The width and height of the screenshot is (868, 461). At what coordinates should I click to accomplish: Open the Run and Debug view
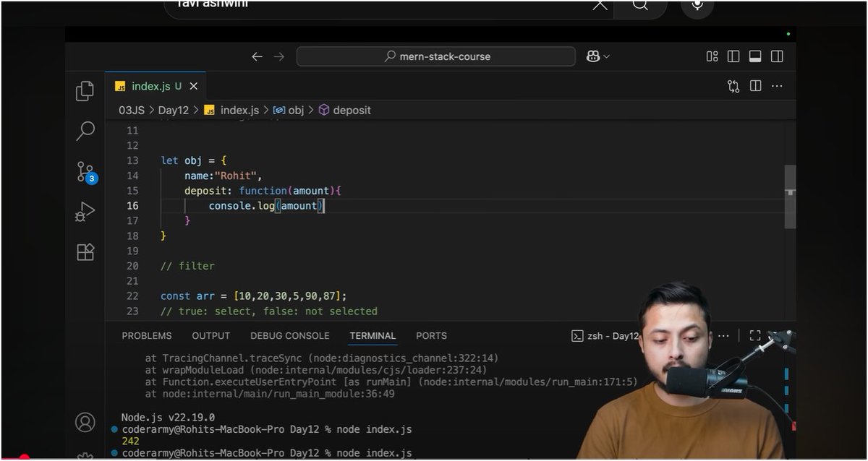tap(85, 212)
